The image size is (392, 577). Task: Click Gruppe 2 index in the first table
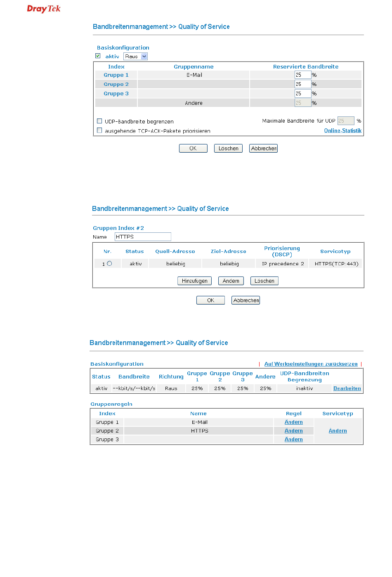click(x=116, y=84)
